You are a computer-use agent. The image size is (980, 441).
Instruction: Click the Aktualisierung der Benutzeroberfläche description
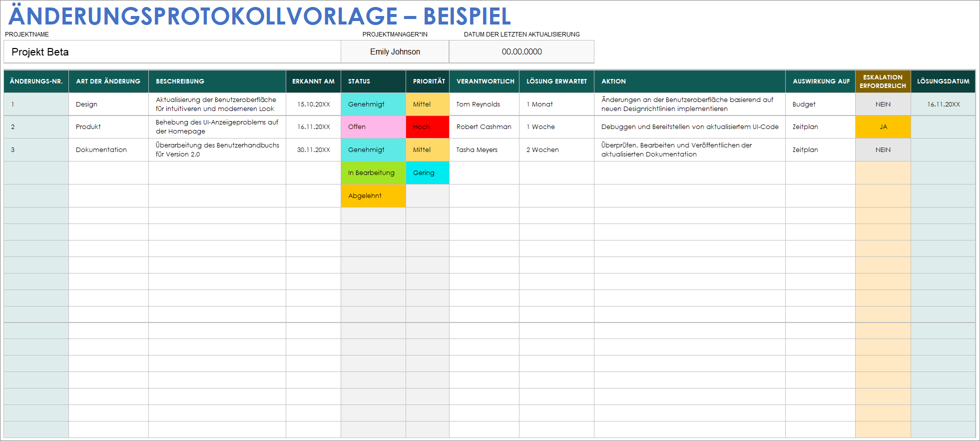click(x=217, y=104)
